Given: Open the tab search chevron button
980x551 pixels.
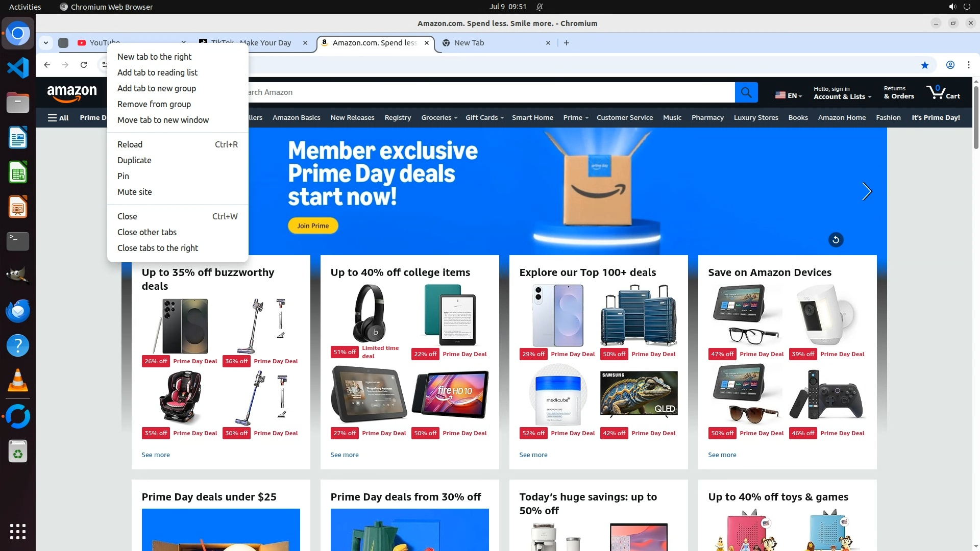Looking at the screenshot, I should (46, 43).
